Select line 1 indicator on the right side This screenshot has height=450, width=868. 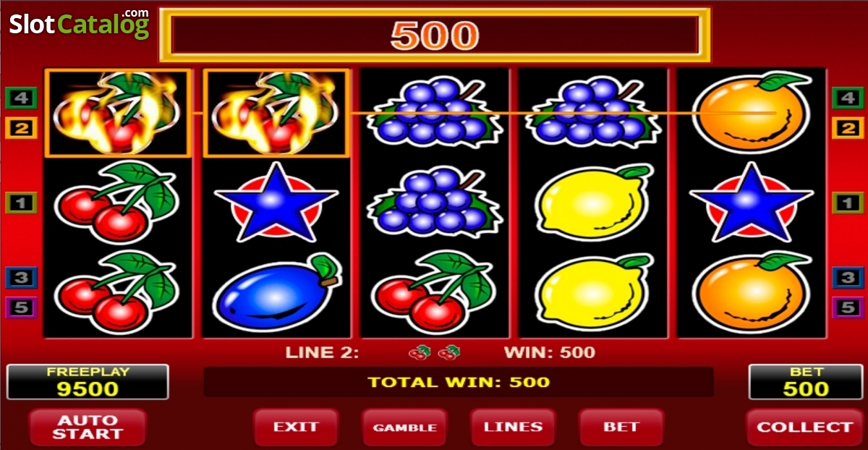pyautogui.click(x=847, y=203)
